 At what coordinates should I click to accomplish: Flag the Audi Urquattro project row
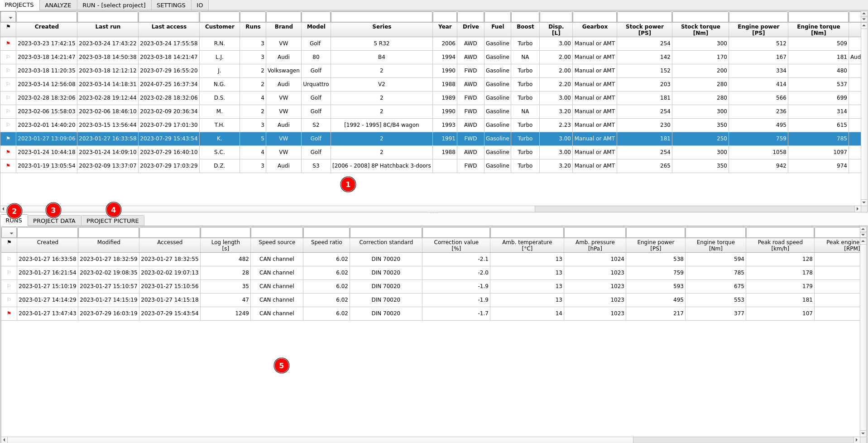[x=9, y=84]
